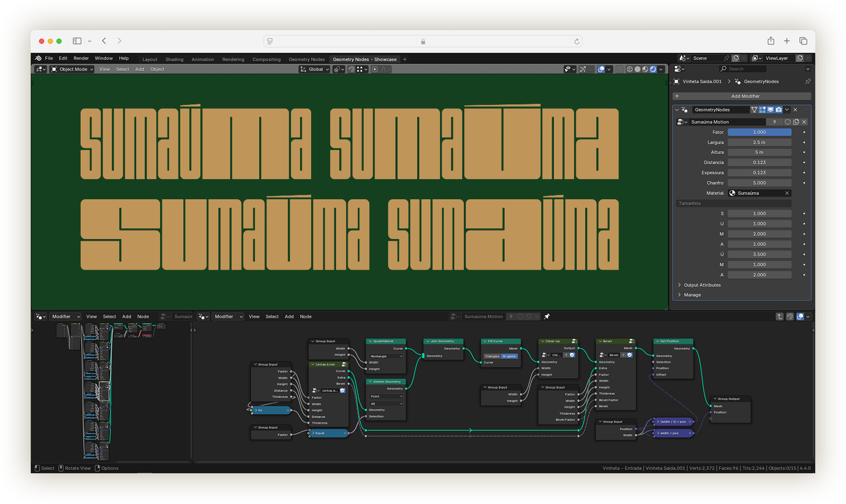Click the new scene duplicate icon
The image size is (846, 504).
click(x=736, y=58)
